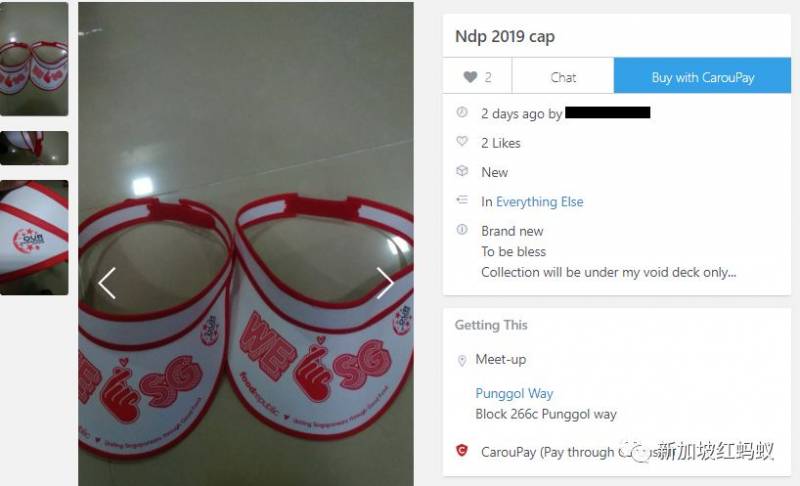Select the third thumbnail showing logo closeup
Image resolution: width=800 pixels, height=486 pixels.
34,238
